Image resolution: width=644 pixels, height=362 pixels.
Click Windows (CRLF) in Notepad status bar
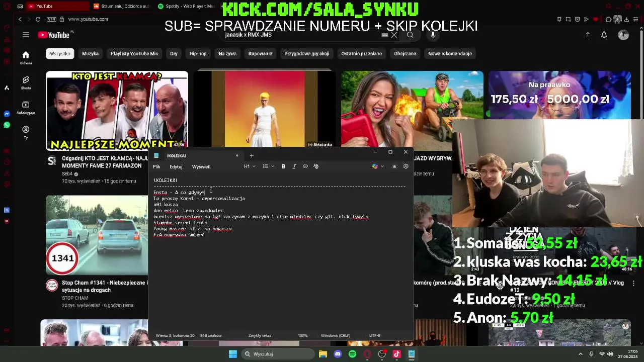click(x=335, y=335)
